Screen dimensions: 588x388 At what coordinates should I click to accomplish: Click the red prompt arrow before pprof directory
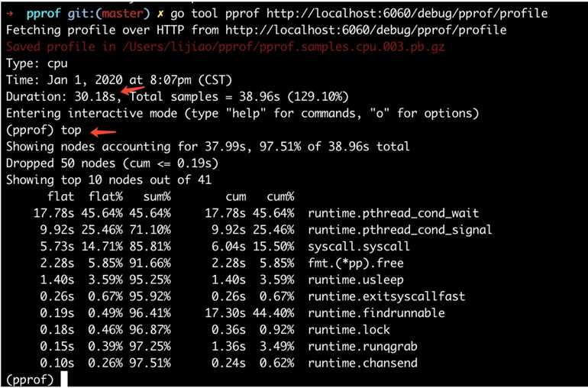[9, 14]
